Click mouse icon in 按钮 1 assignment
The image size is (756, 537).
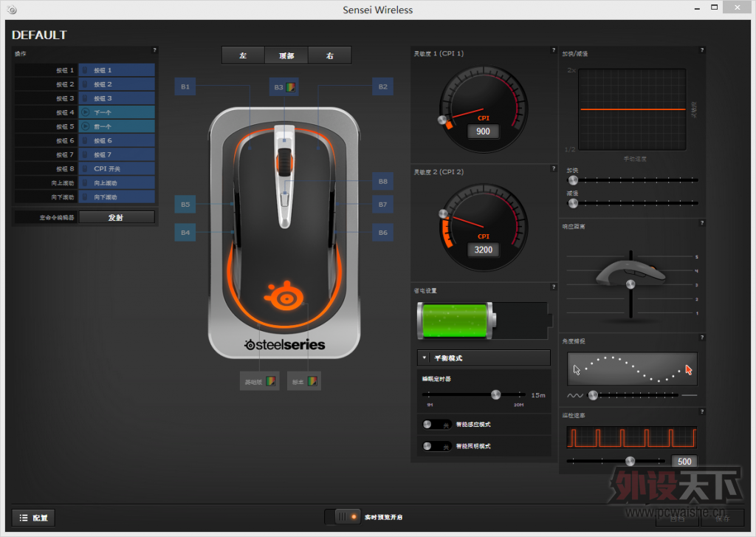pos(85,70)
